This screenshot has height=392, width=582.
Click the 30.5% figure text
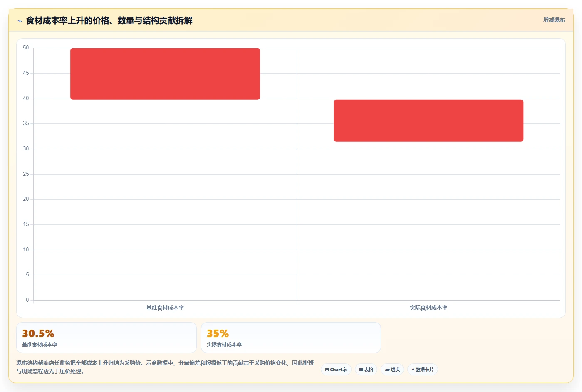(x=38, y=334)
